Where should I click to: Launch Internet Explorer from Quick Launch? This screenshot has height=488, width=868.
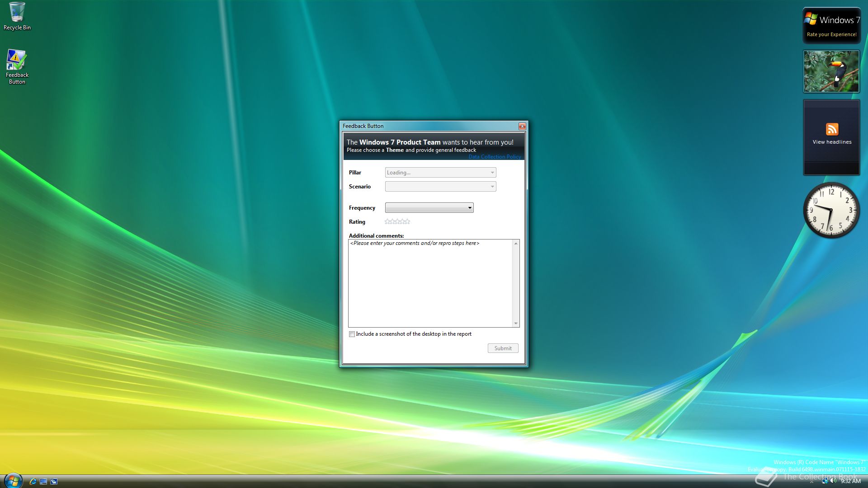point(33,481)
